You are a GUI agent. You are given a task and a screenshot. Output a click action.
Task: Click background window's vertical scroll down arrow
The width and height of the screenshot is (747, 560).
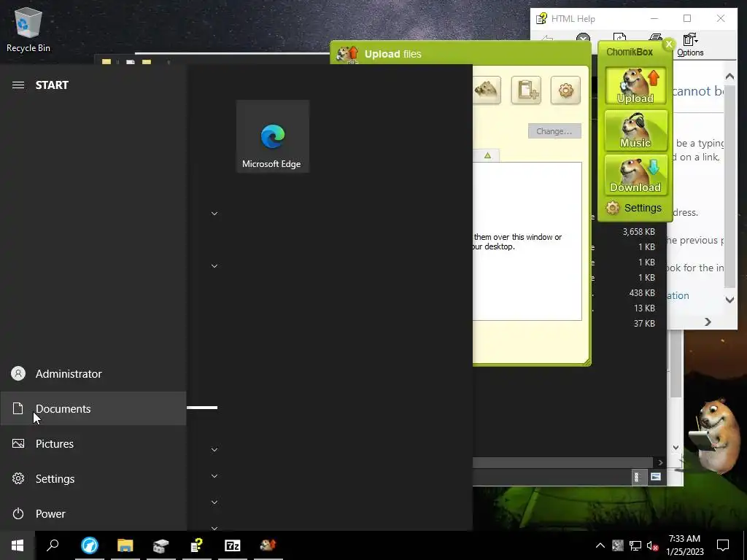pos(676,448)
